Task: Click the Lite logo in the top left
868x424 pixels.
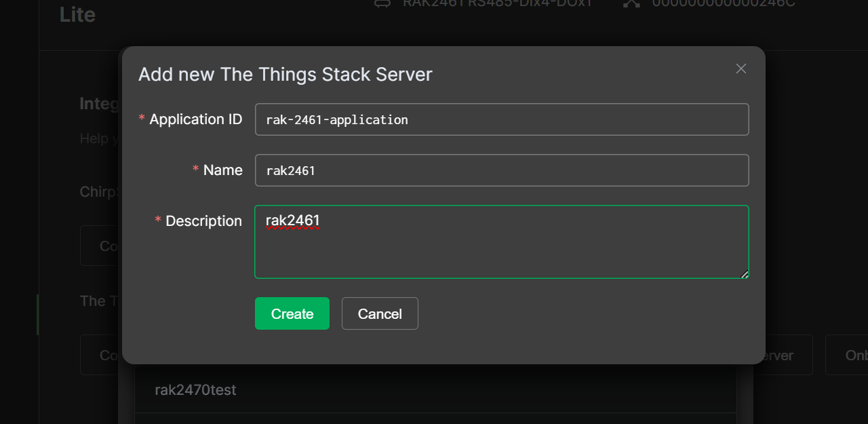Action: click(x=77, y=14)
